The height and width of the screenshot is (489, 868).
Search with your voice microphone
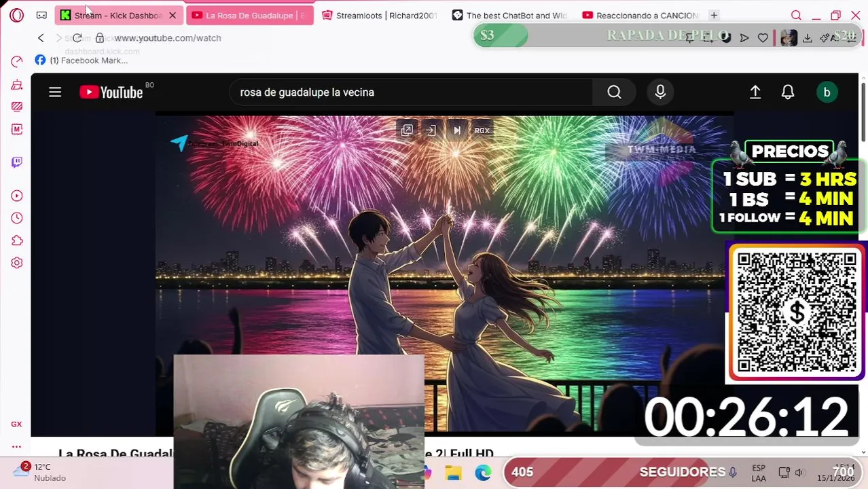tap(660, 92)
